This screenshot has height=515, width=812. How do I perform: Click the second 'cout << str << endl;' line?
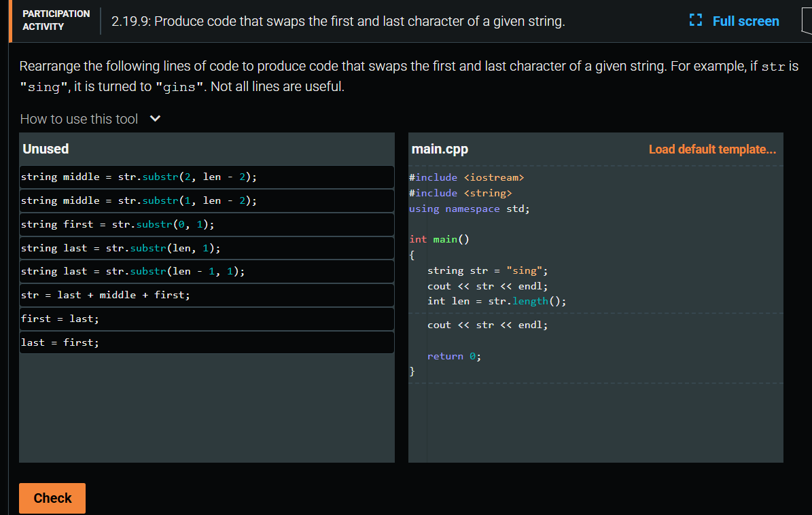[487, 325]
